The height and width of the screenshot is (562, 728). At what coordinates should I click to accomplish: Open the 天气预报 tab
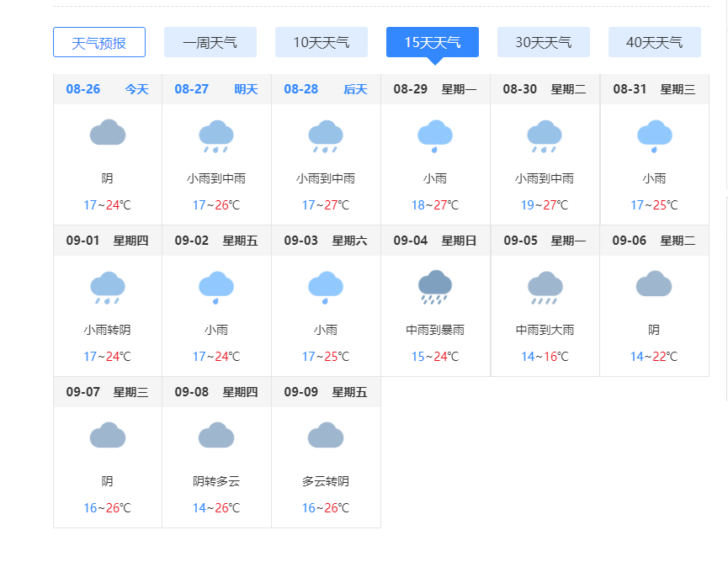pyautogui.click(x=99, y=42)
